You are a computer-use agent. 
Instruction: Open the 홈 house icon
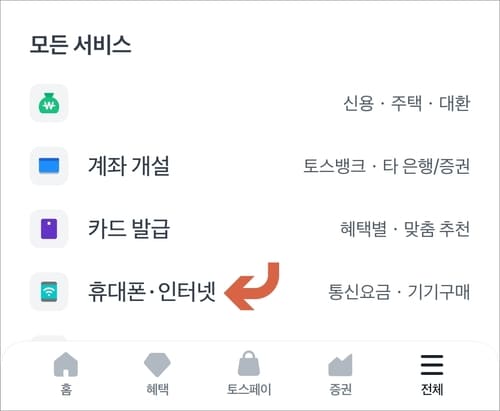click(66, 364)
